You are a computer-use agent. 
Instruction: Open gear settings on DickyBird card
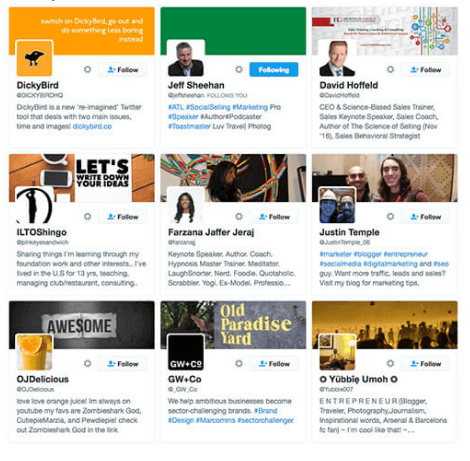88,70
